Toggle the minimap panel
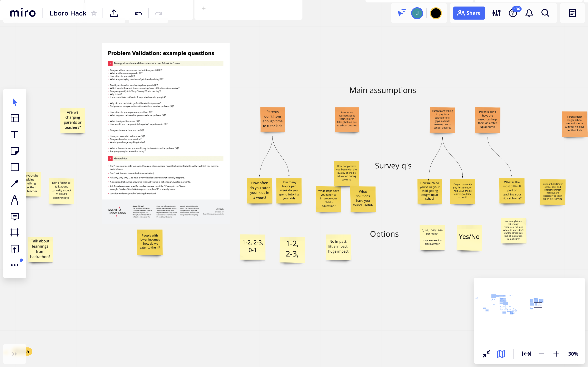588x367 pixels. point(501,354)
